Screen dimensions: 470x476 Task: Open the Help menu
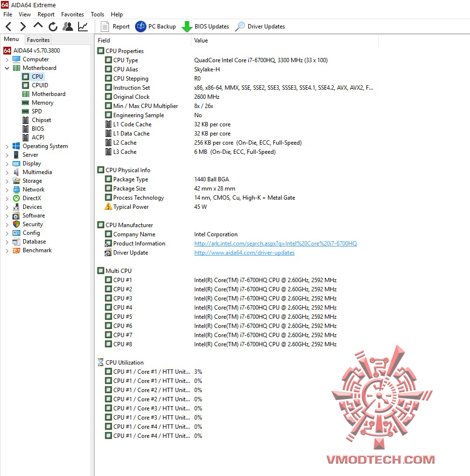(x=117, y=14)
